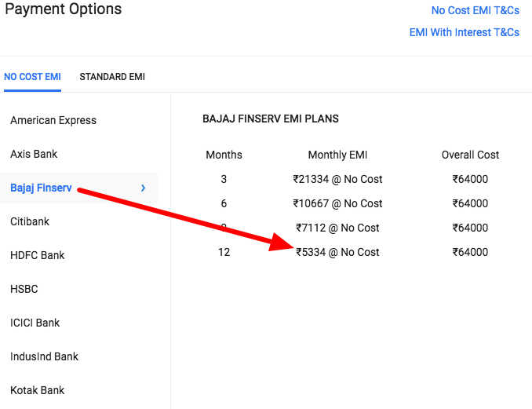This screenshot has height=409, width=532.
Task: Click ₹64000 overall cost in ₹7112 row
Action: (470, 228)
